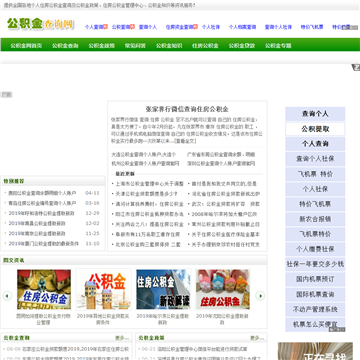Viewport: 360px width, 360px height.
Task: Click top ad link 查询个人社保
Action: [278, 27]
